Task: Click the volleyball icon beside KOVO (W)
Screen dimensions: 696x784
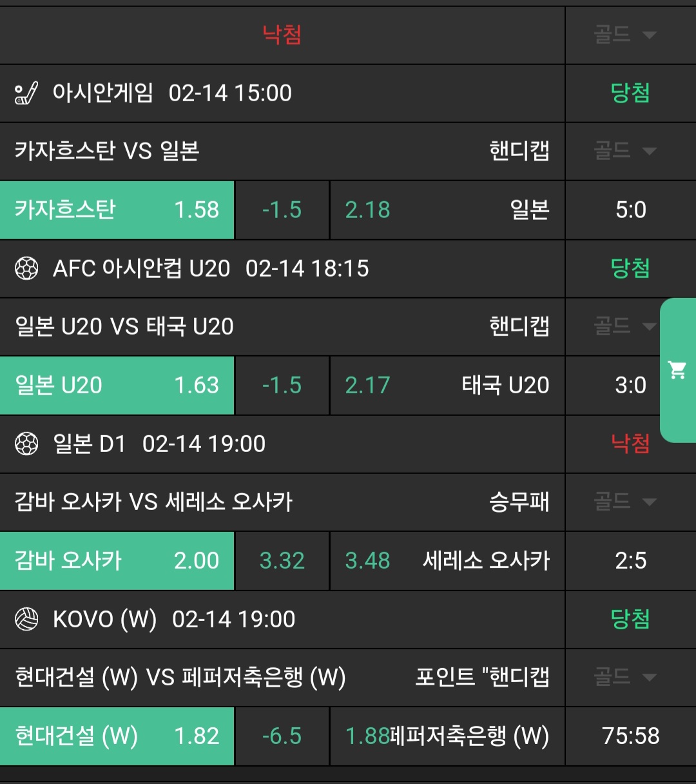Action: click(x=26, y=619)
